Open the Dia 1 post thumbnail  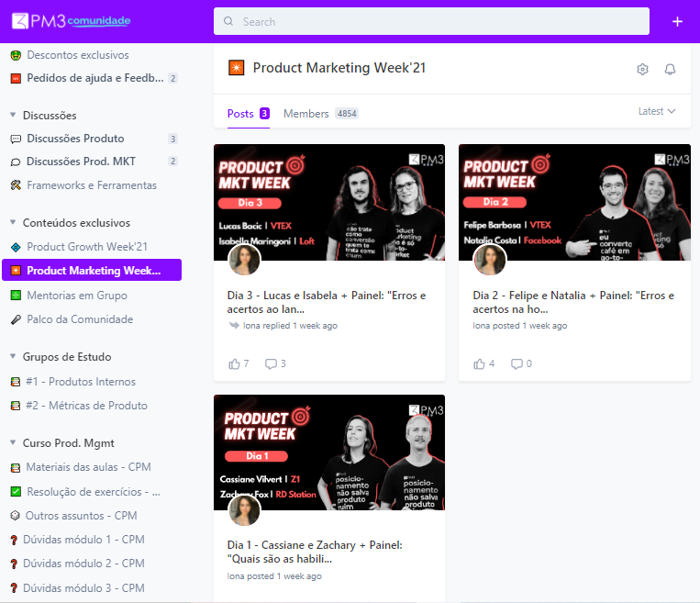(329, 452)
